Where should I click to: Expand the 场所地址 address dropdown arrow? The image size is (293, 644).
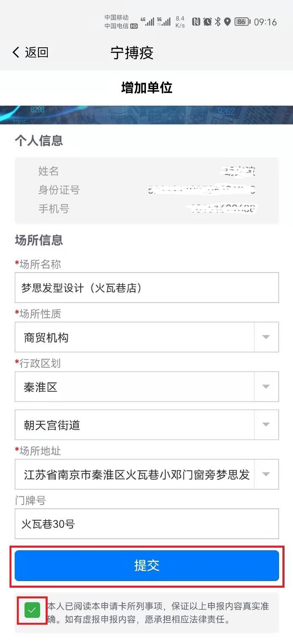click(266, 474)
